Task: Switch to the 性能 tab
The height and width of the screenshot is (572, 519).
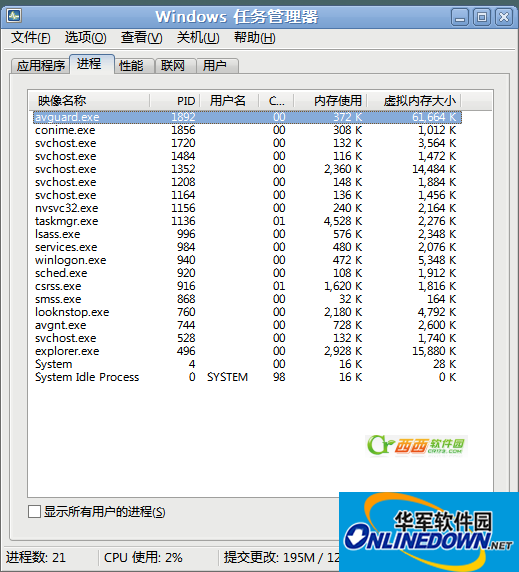Action: pyautogui.click(x=134, y=66)
